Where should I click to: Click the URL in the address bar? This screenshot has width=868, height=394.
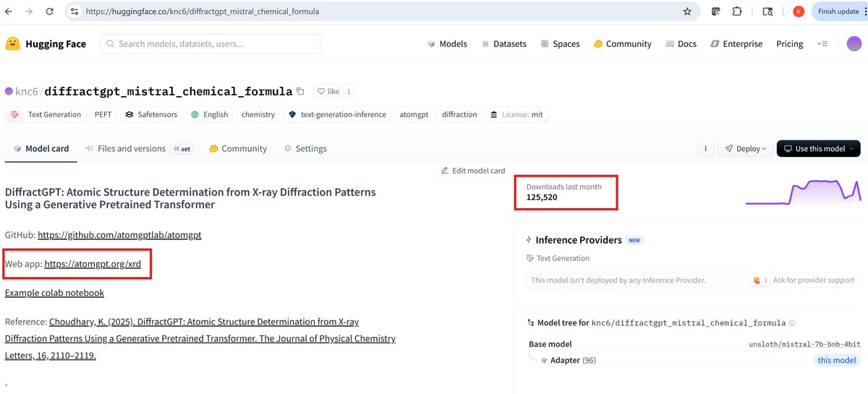click(x=202, y=12)
